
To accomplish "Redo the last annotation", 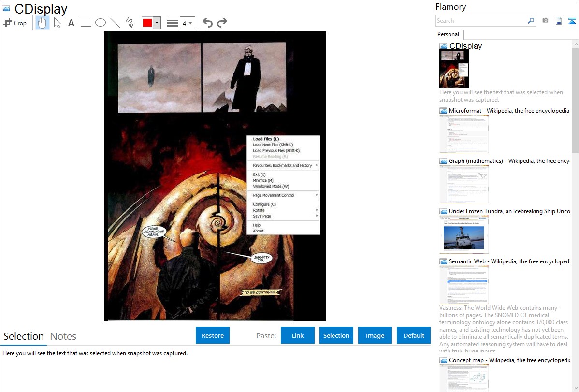I will (x=222, y=23).
